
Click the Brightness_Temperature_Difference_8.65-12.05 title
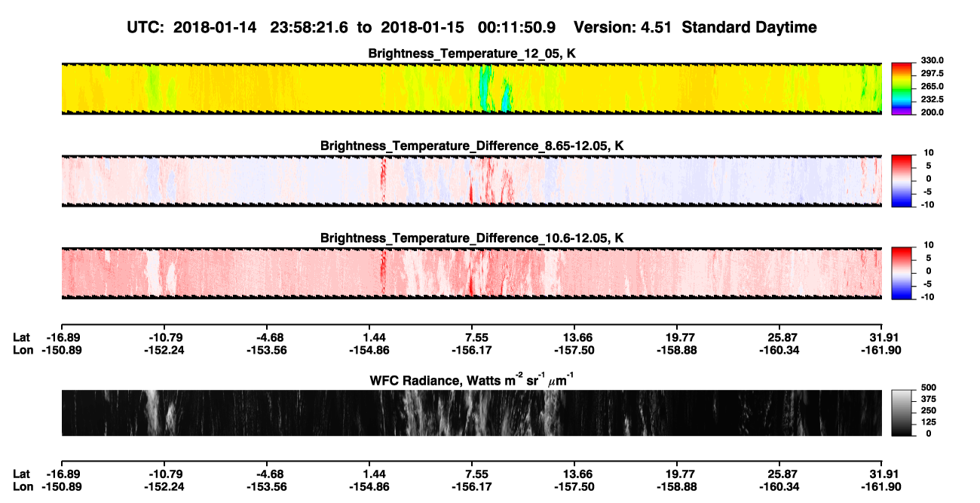pyautogui.click(x=472, y=146)
